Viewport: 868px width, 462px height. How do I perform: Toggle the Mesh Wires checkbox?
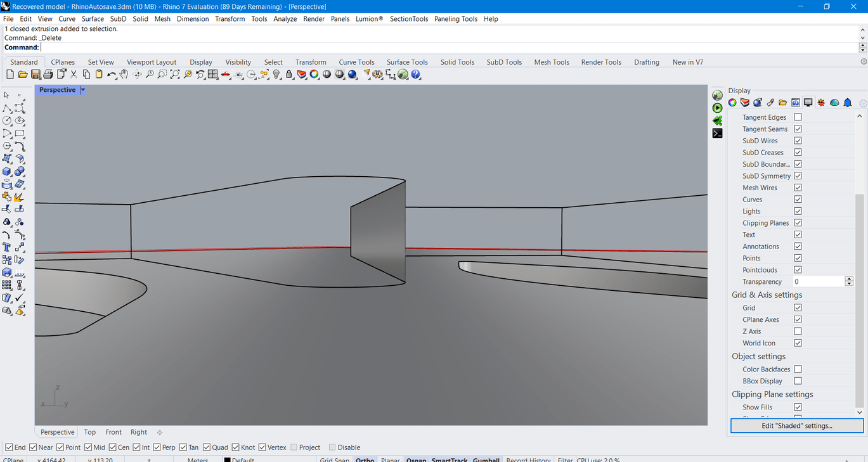798,188
